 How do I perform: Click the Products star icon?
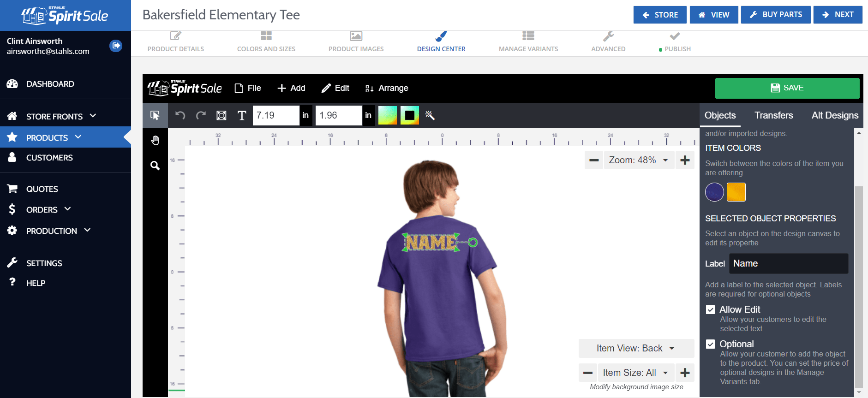point(12,137)
